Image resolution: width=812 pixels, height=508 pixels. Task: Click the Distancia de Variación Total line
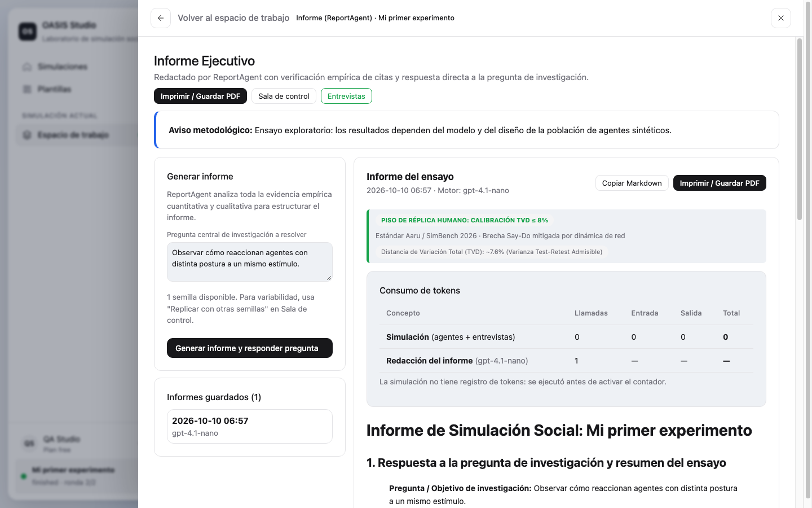pos(492,252)
